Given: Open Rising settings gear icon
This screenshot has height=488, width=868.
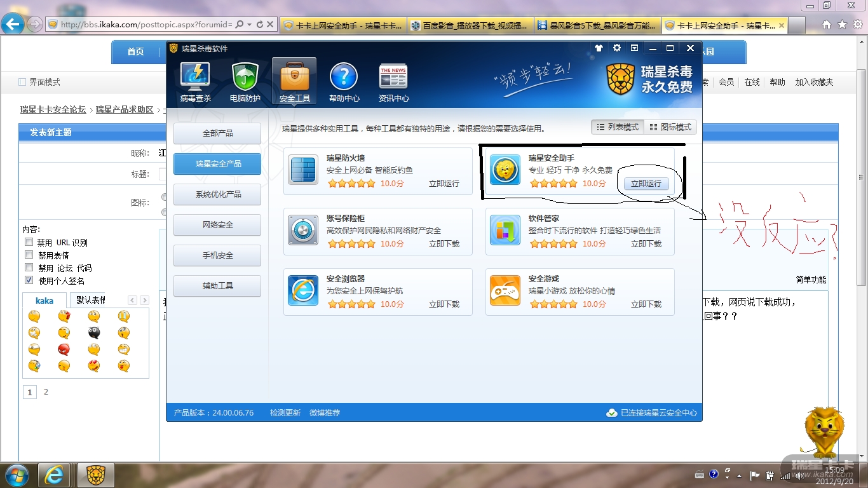Looking at the screenshot, I should pyautogui.click(x=616, y=48).
